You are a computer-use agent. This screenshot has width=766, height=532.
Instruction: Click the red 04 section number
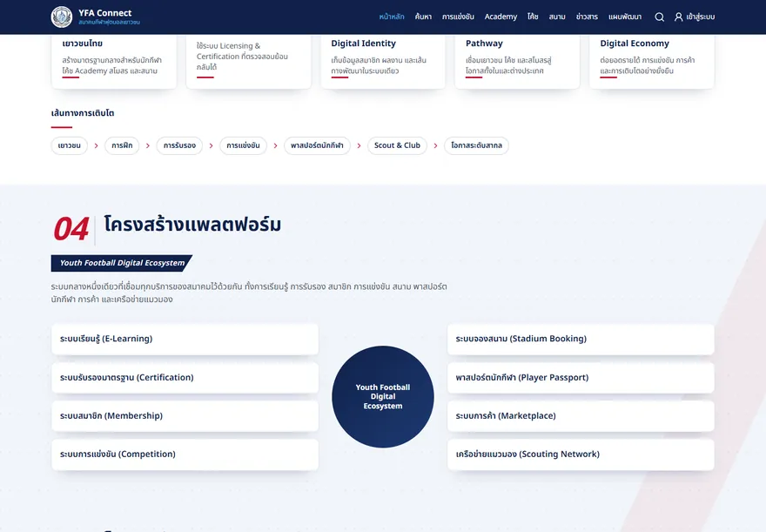tap(71, 229)
